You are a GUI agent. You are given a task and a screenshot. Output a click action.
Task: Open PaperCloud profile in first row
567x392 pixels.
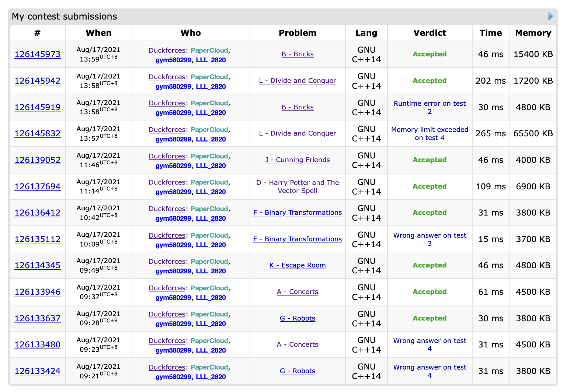[x=209, y=50]
